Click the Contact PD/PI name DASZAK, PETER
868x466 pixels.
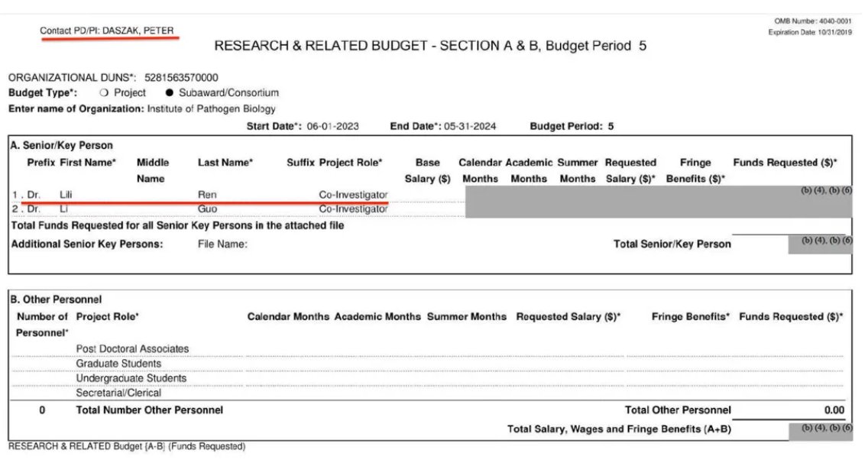pyautogui.click(x=138, y=31)
